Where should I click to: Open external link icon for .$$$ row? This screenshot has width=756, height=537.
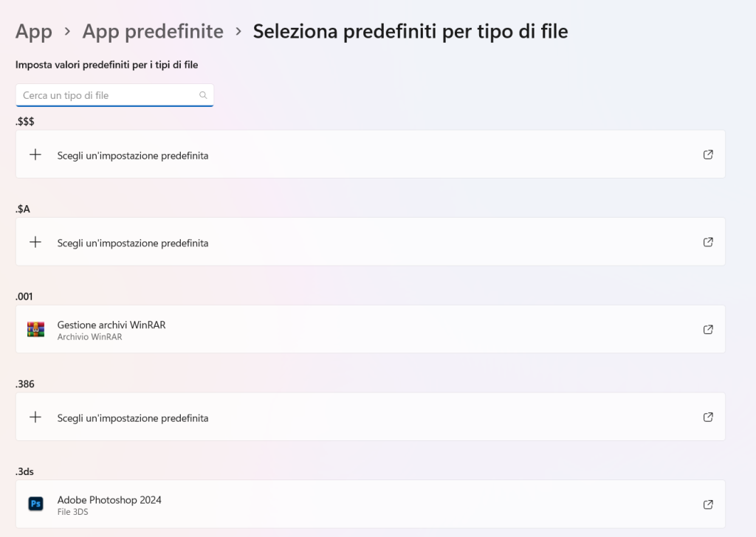tap(708, 155)
